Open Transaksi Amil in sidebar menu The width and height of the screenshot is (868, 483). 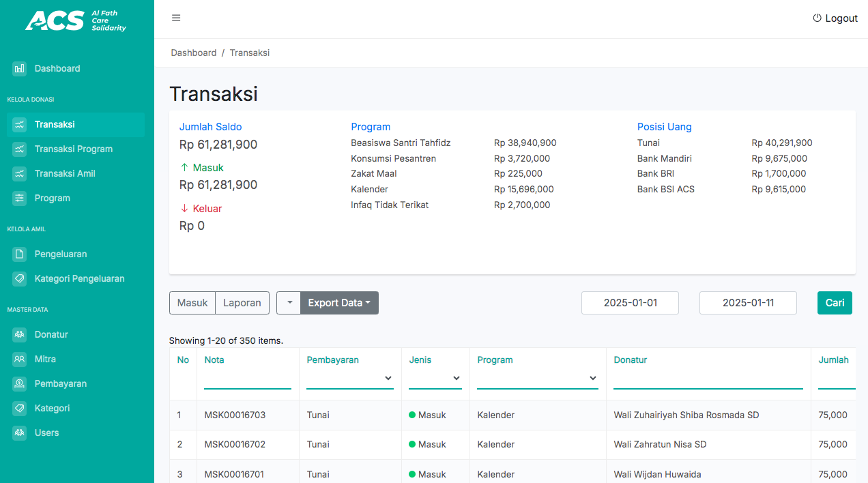click(x=65, y=173)
